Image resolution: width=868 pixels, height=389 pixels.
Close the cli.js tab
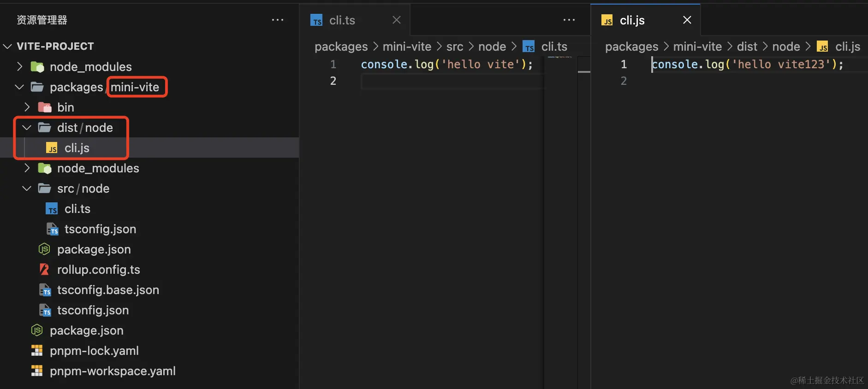[x=687, y=20]
